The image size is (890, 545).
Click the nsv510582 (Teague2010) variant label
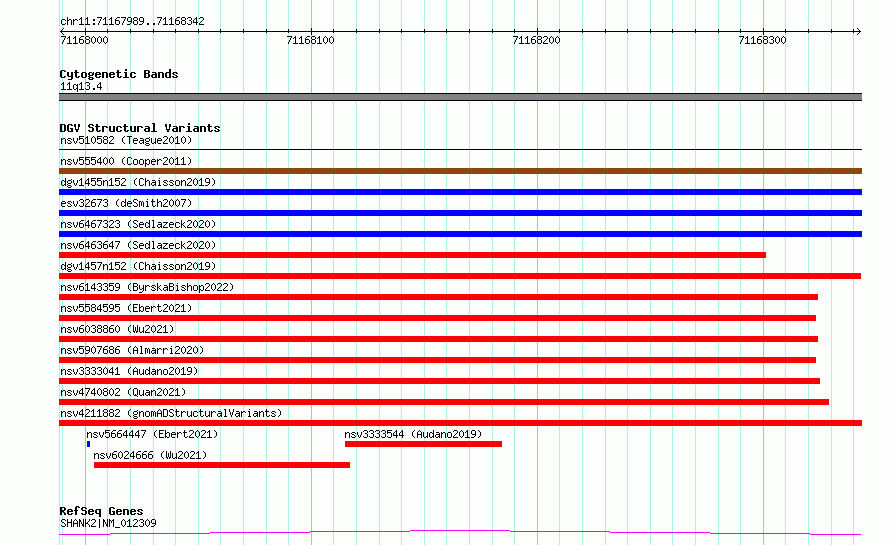126,140
